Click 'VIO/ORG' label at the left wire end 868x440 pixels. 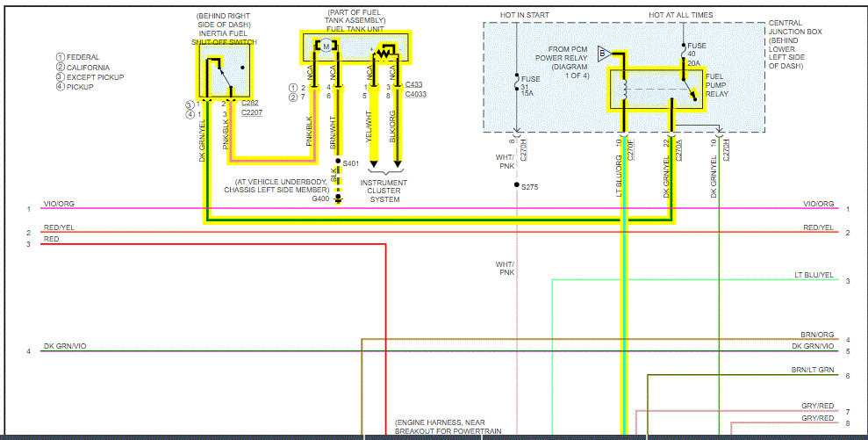pyautogui.click(x=59, y=204)
